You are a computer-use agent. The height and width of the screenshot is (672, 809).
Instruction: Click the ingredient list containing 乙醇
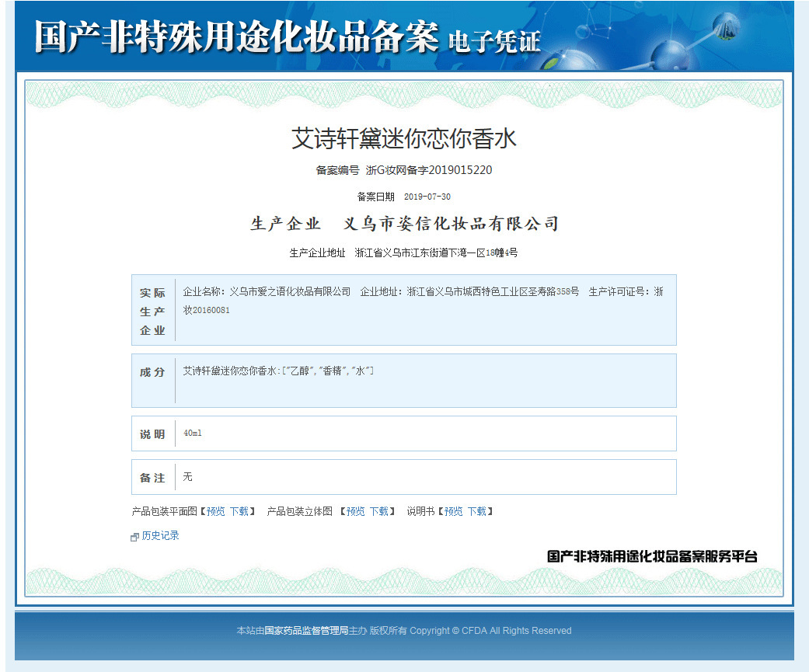pyautogui.click(x=279, y=371)
